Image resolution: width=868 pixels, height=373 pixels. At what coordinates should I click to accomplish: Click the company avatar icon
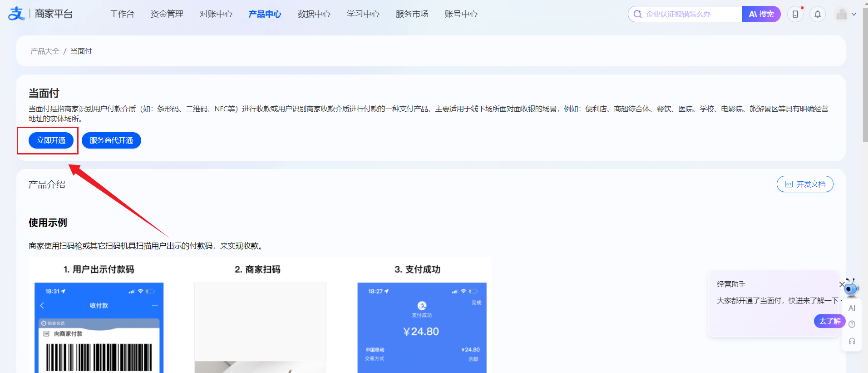point(841,14)
